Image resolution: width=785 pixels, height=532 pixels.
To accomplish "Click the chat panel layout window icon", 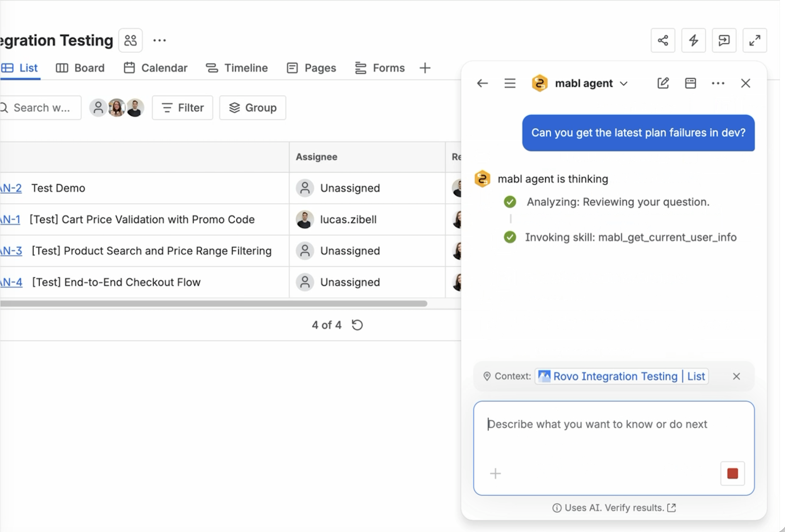I will coord(690,83).
